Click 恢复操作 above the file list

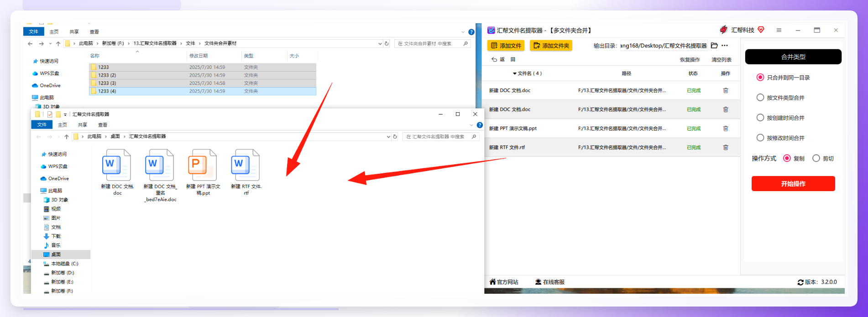[x=690, y=60]
